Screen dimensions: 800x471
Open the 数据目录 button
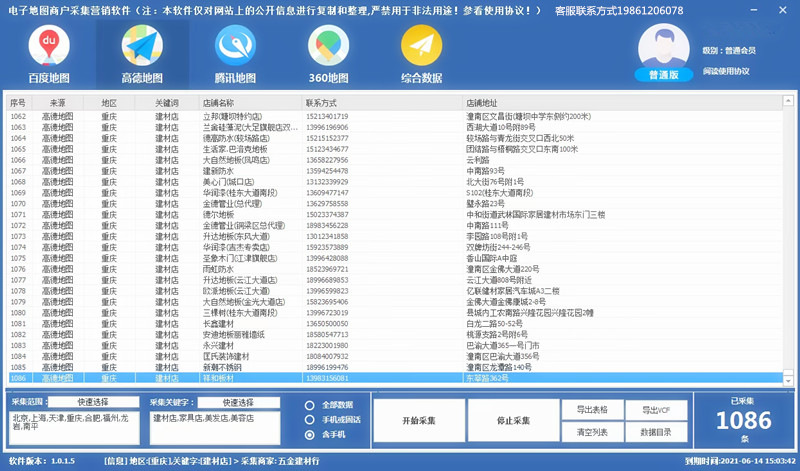(656, 432)
